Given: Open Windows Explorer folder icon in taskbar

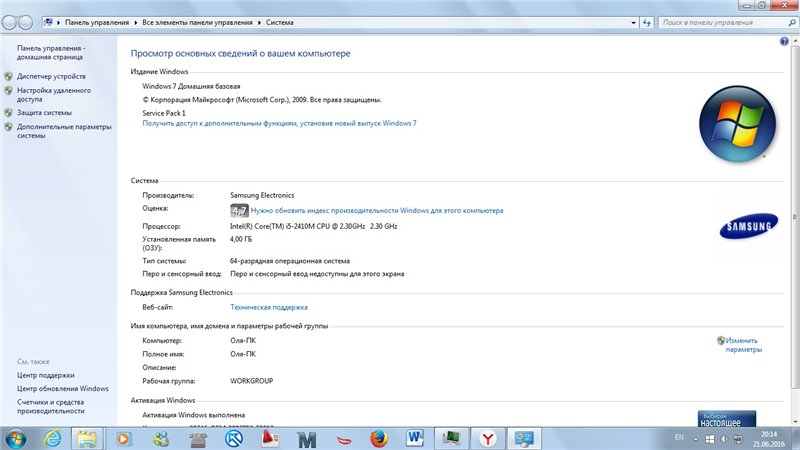Looking at the screenshot, I should (87, 439).
